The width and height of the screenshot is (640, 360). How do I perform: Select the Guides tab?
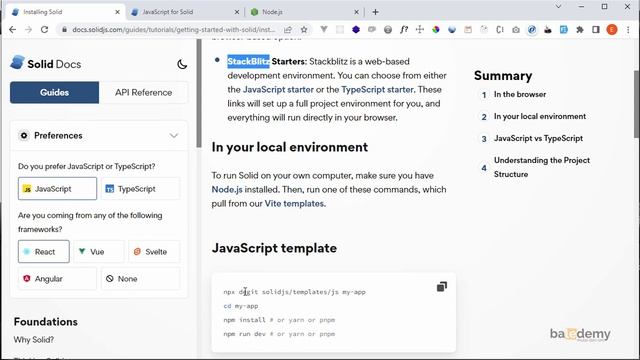[x=54, y=92]
